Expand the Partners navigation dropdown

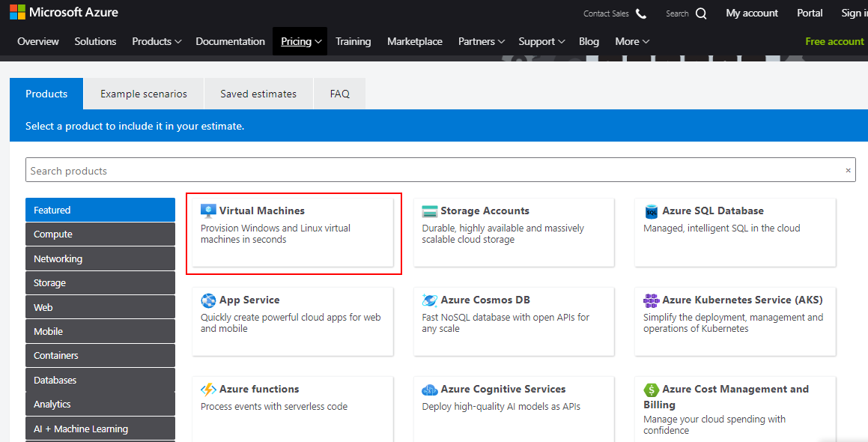coord(482,42)
